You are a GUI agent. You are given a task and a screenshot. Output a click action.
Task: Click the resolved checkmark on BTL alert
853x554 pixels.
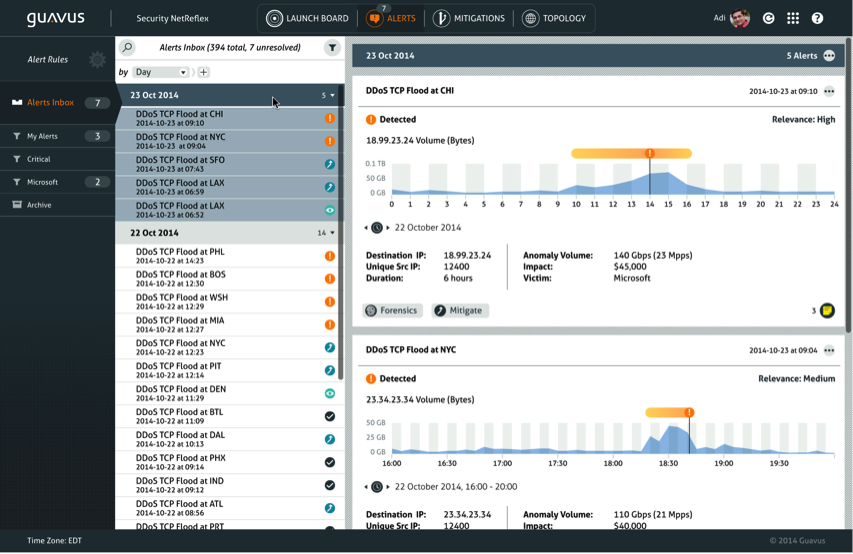click(x=330, y=416)
